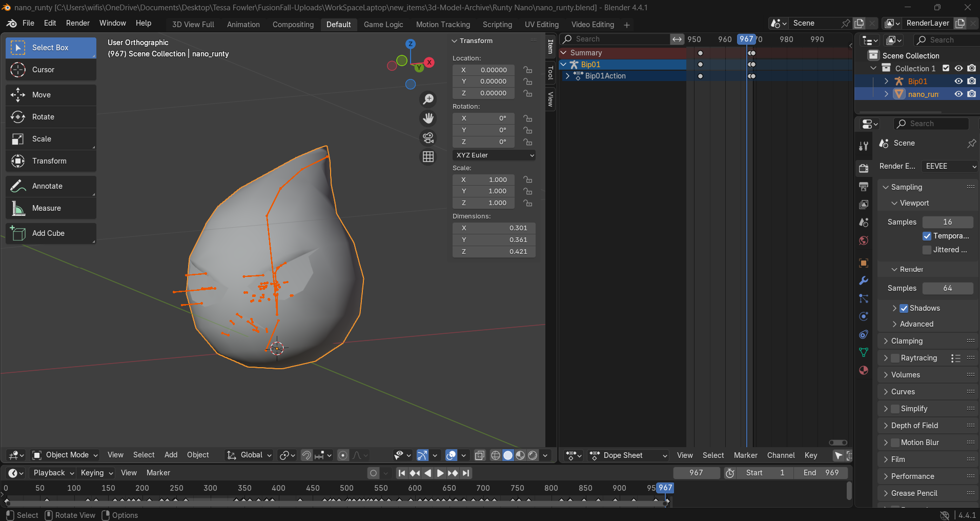This screenshot has width=980, height=521.
Task: Choose the Measure tool
Action: pyautogui.click(x=51, y=208)
